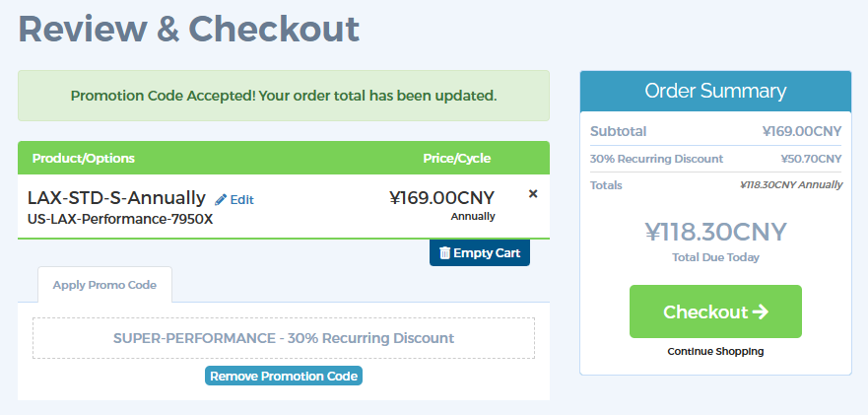Click the pencil icon beside LAX-STD-S-Annually
868x415 pixels.
(x=221, y=199)
